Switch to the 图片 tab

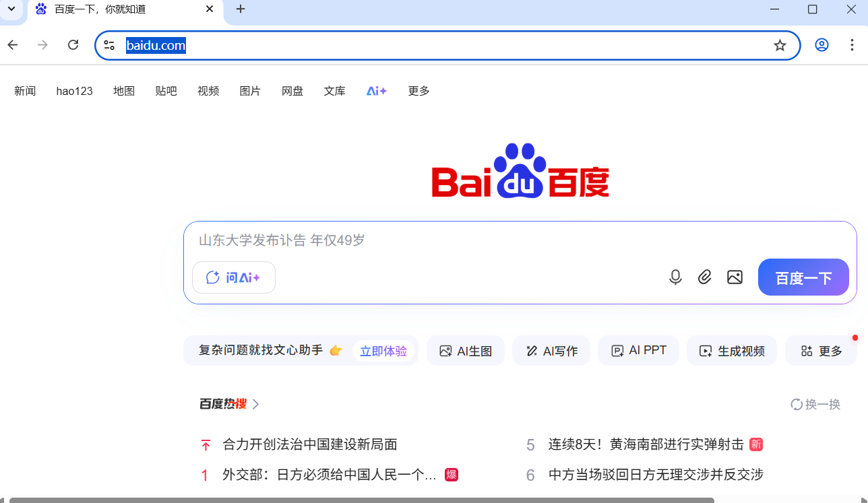(250, 91)
